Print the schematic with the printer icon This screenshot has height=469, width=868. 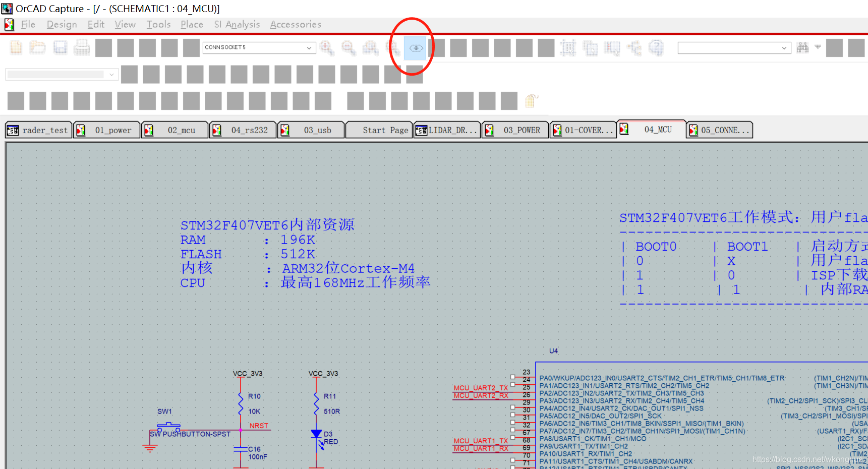(82, 48)
